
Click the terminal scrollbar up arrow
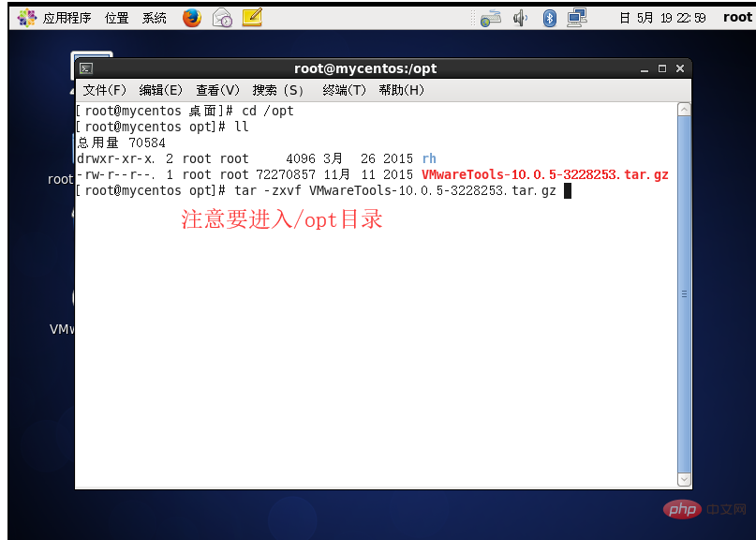(x=684, y=110)
